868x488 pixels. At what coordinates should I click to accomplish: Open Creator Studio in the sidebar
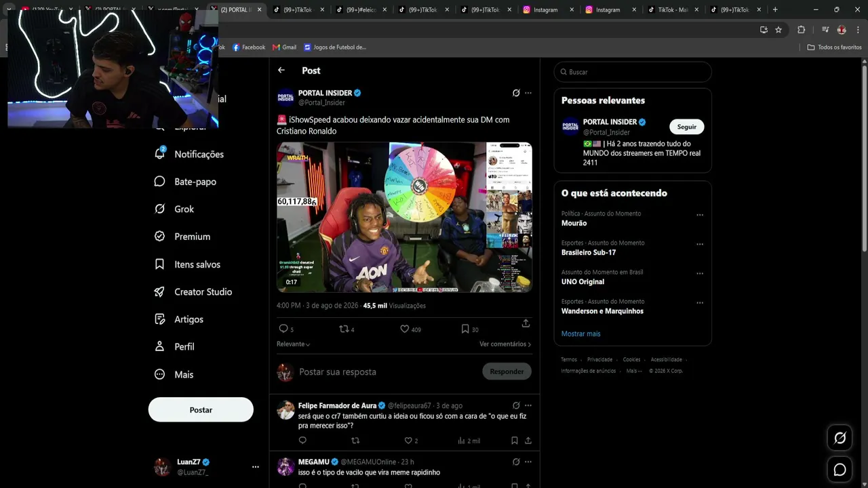[193, 291]
